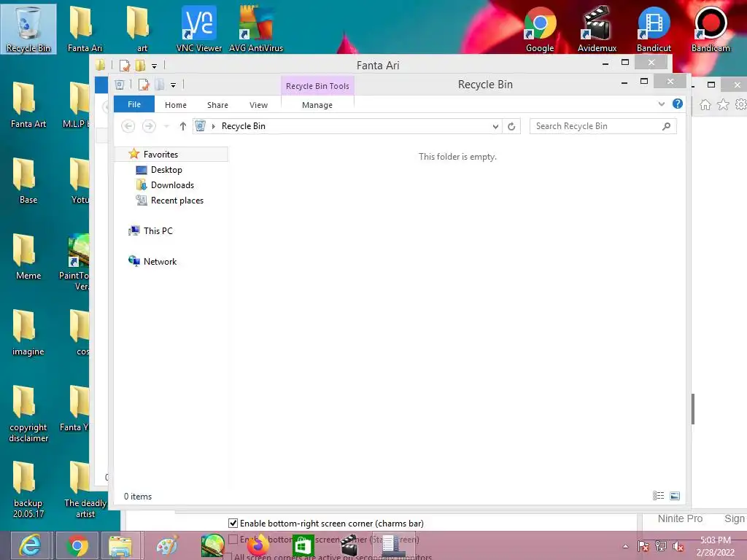Click the folder icon at left of Fanta Ari title bar
The height and width of the screenshot is (560, 747).
(101, 65)
